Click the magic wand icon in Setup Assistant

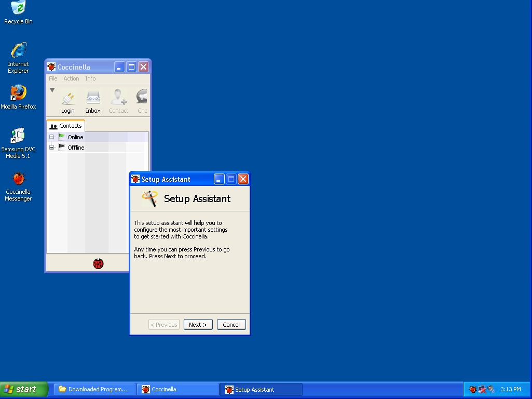(149, 198)
